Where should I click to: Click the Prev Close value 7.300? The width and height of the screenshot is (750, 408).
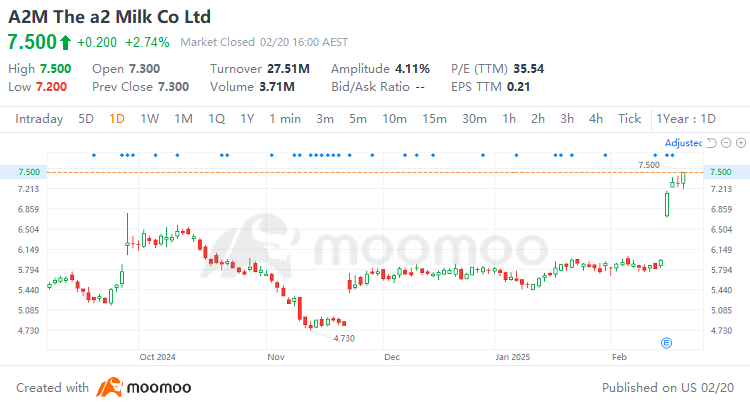[174, 87]
